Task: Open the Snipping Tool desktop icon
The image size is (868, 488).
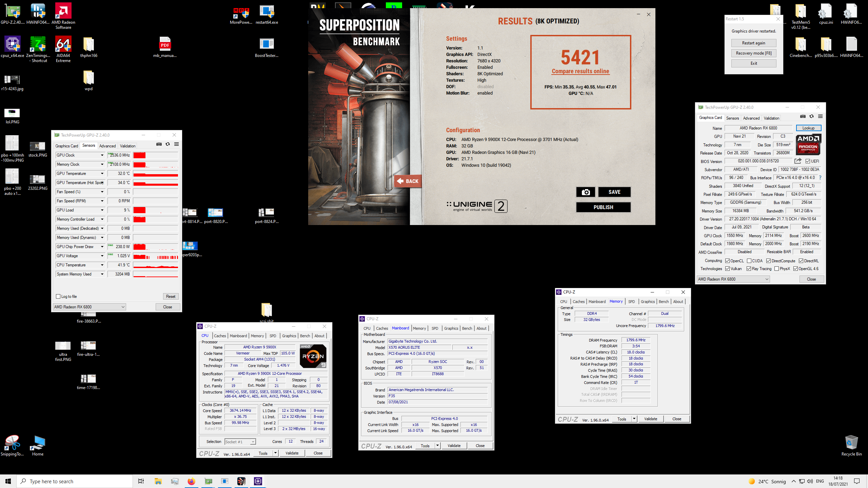Action: [x=13, y=445]
